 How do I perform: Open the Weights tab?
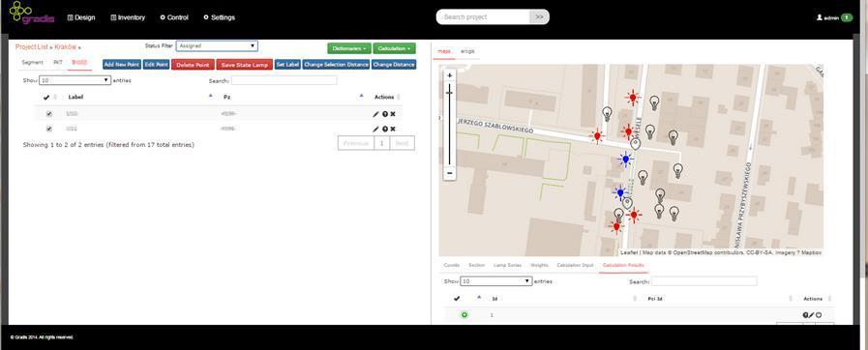click(540, 266)
